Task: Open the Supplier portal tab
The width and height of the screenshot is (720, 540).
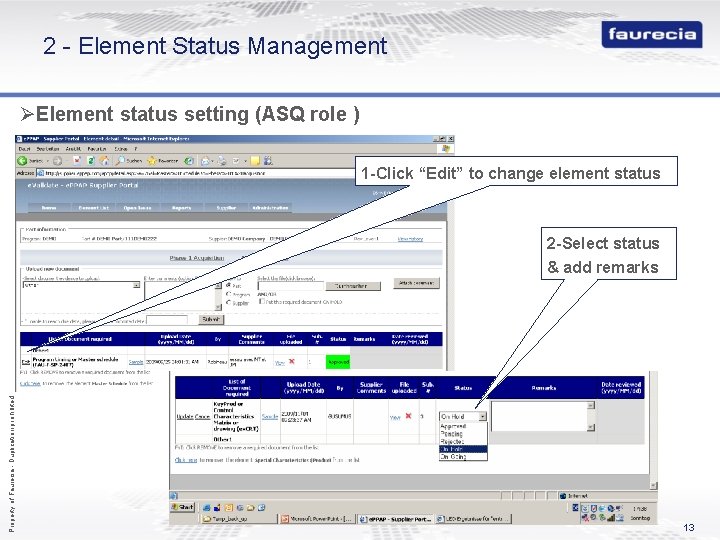Action: [x=226, y=208]
